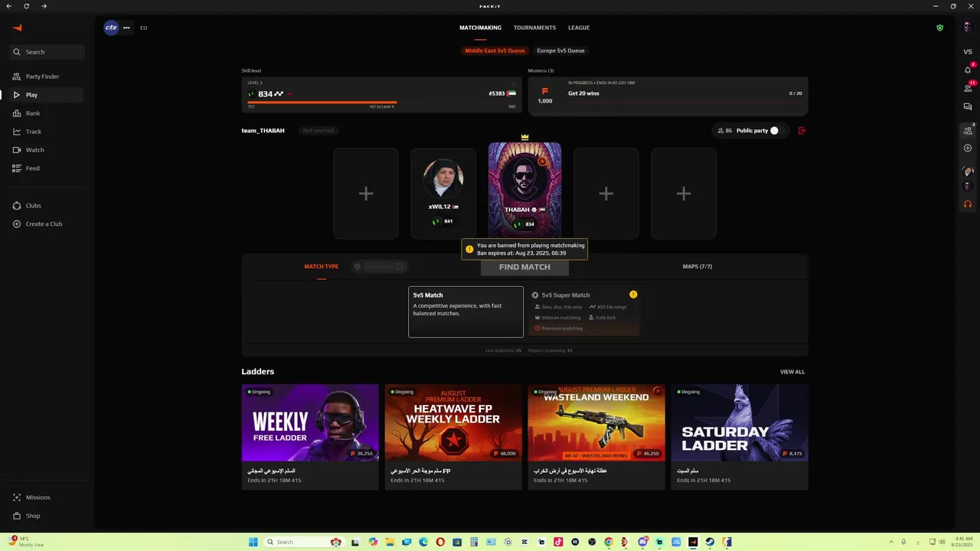
Task: Click the FACEIT orange logo in sidebar
Action: coord(18,28)
